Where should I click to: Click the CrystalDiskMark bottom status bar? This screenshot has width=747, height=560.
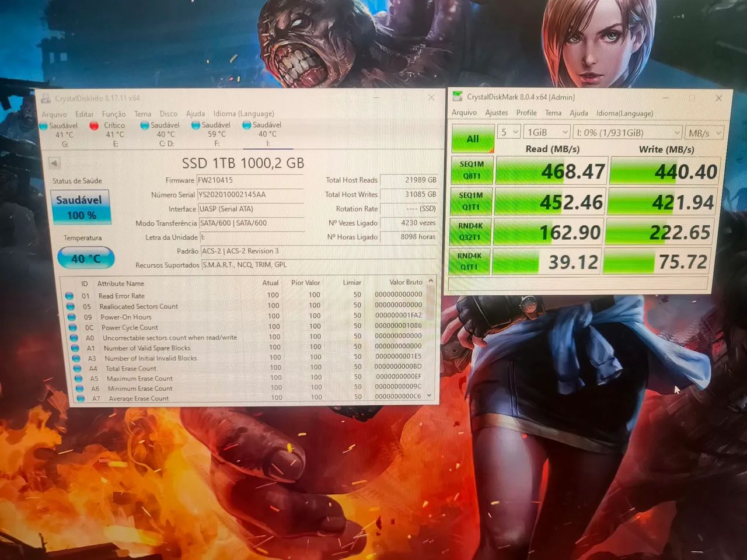point(578,283)
